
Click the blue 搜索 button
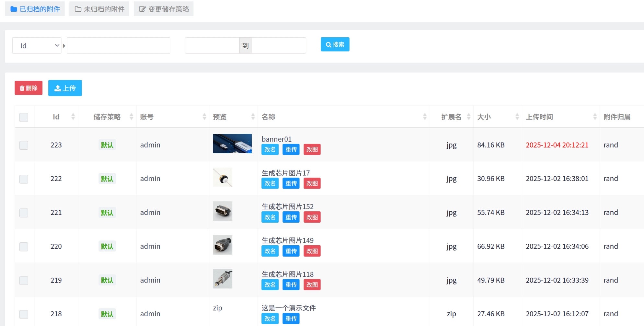335,44
